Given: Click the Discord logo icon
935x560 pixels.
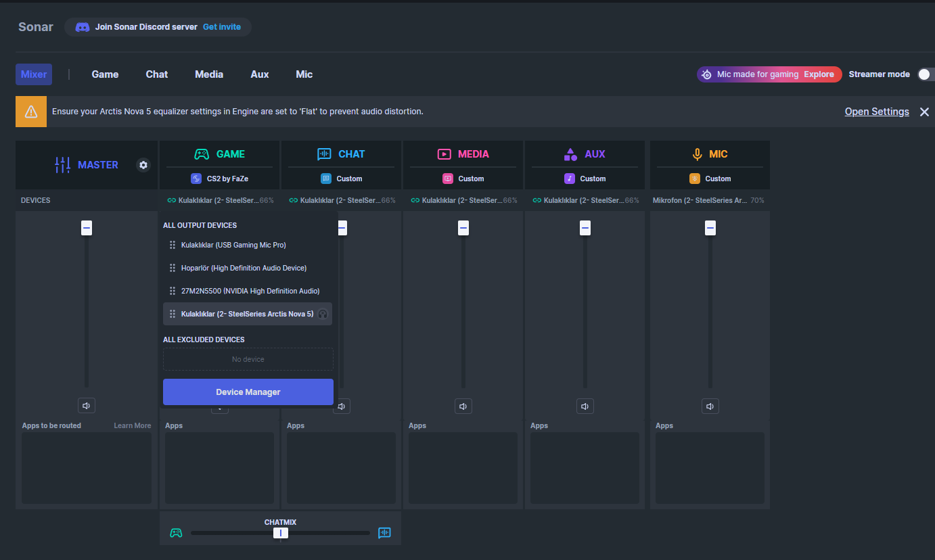Looking at the screenshot, I should [x=83, y=27].
